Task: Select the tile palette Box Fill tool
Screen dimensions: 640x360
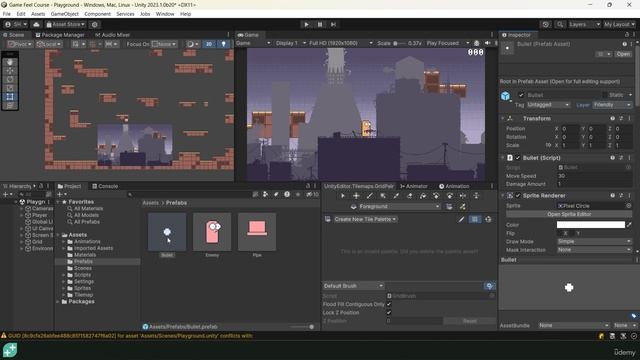Action: coord(383,196)
